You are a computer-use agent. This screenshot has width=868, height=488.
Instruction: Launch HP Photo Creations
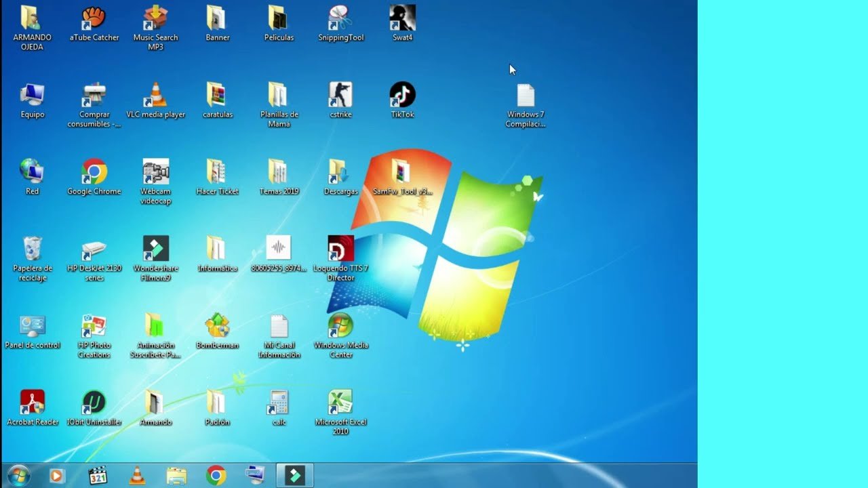pyautogui.click(x=94, y=336)
